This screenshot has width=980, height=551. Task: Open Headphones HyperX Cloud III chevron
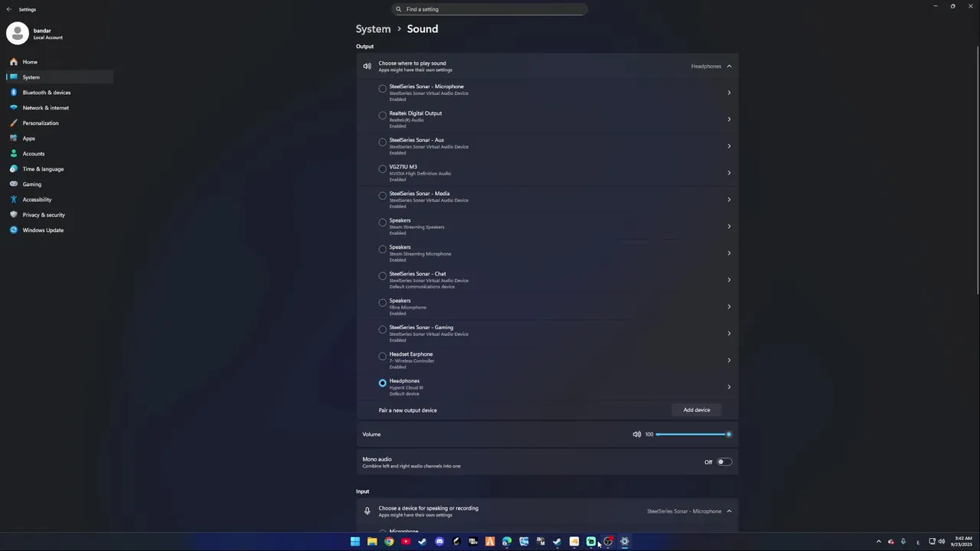[x=729, y=387]
